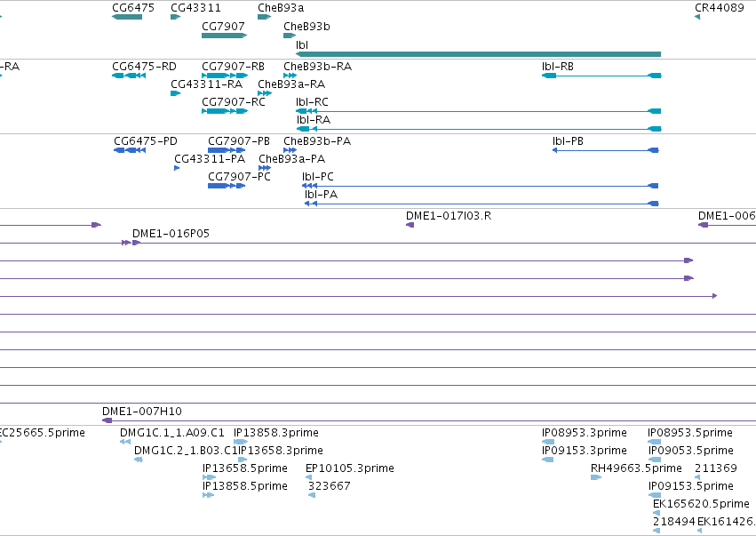
Task: Click the Ibl-RA transcript label
Action: pos(313,120)
